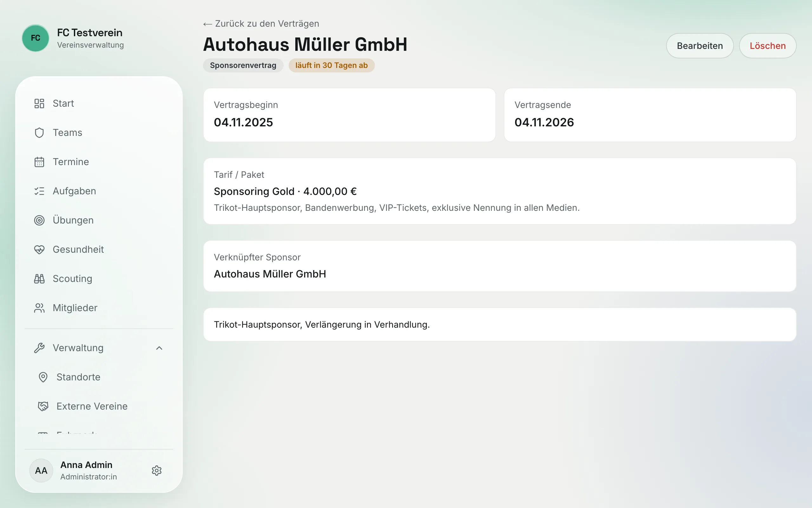This screenshot has height=508, width=812.
Task: Open the Start menu item
Action: point(99,104)
